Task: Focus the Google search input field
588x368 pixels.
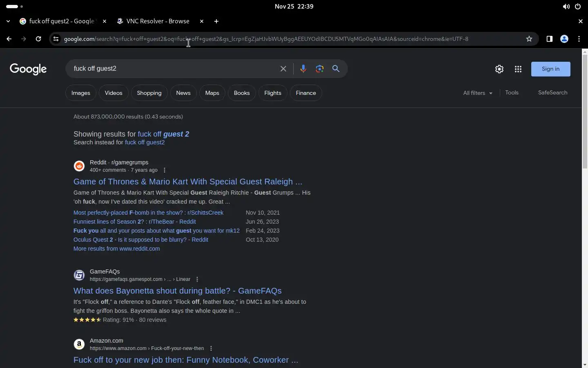Action: pyautogui.click(x=174, y=69)
